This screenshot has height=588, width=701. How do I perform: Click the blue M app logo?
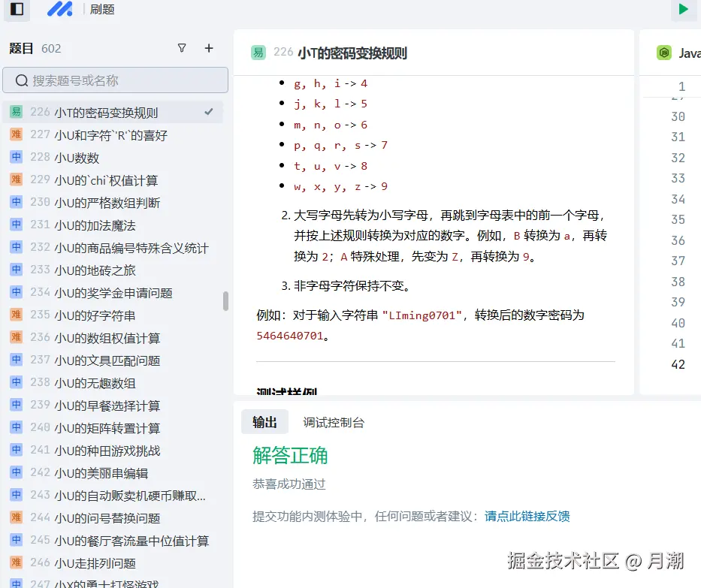pos(59,10)
